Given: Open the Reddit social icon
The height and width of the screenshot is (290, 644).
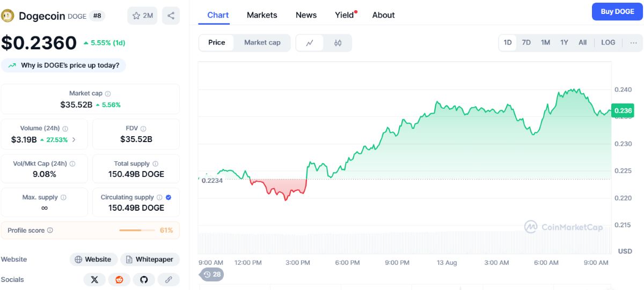Looking at the screenshot, I should [x=119, y=279].
